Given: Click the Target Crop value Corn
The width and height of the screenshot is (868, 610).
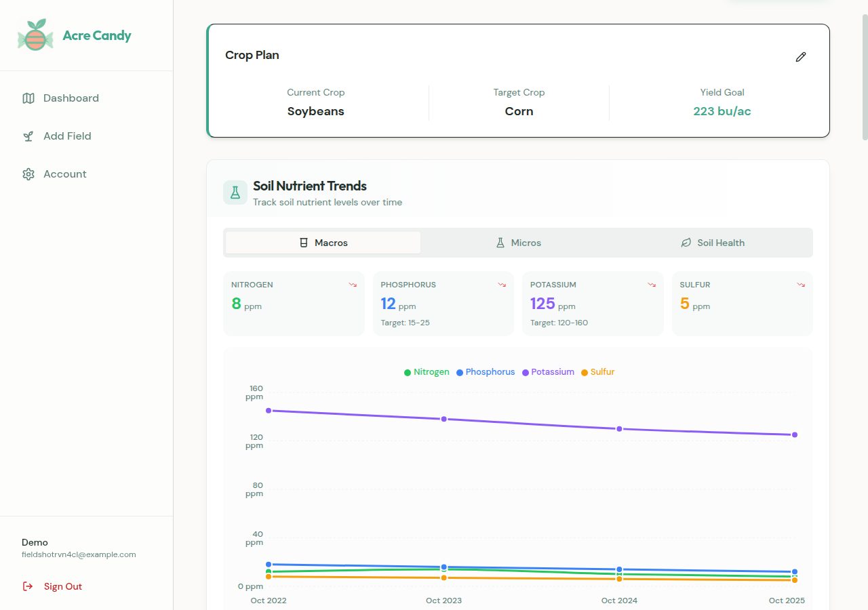Looking at the screenshot, I should [519, 111].
